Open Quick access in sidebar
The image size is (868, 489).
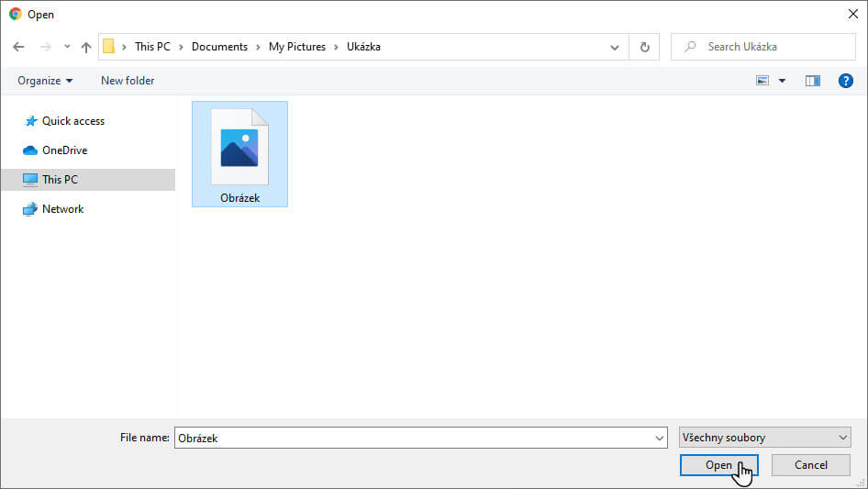click(72, 121)
